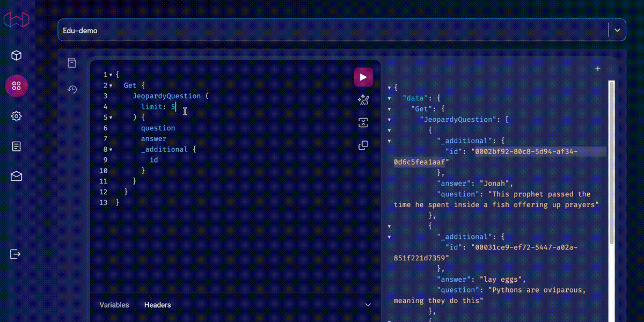The width and height of the screenshot is (644, 322).
Task: Open the collections archive icon beside editor
Action: point(72,63)
